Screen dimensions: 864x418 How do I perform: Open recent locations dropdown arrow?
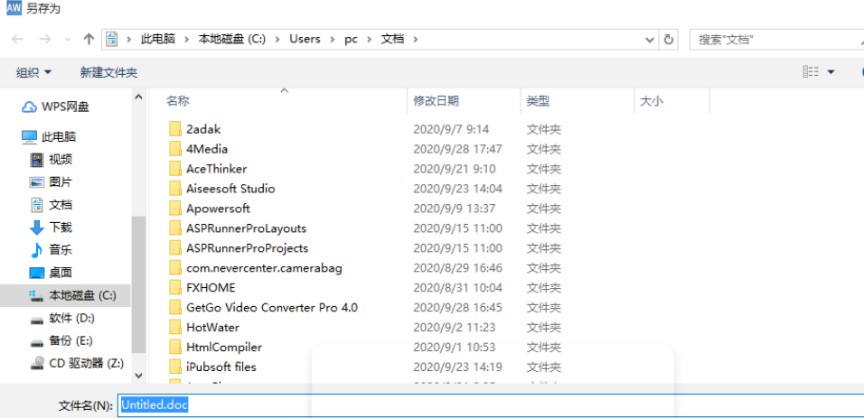point(68,40)
